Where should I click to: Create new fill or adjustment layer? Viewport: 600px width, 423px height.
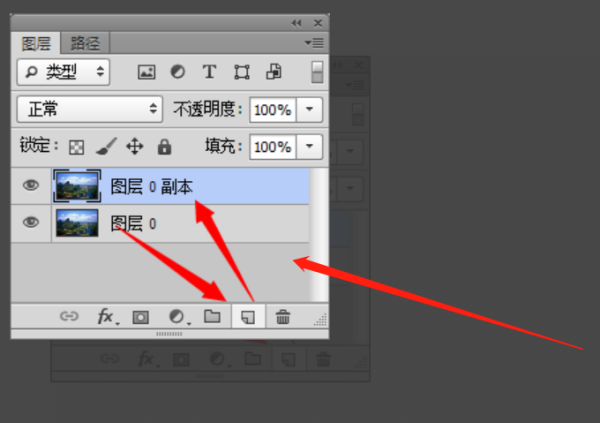point(178,317)
